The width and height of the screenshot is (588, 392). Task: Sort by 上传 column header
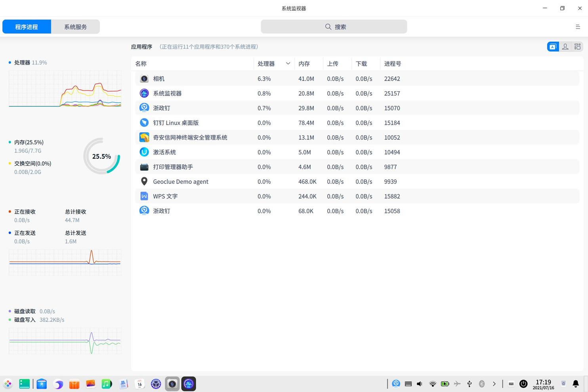pyautogui.click(x=332, y=63)
